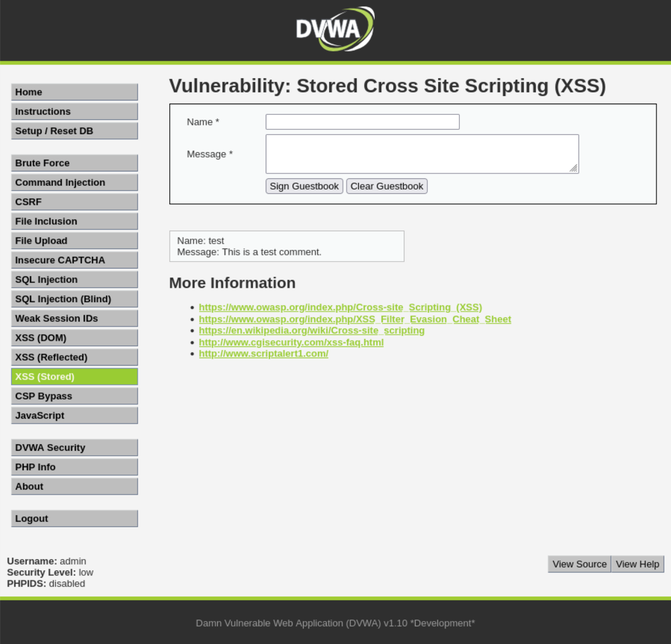This screenshot has width=671, height=644.
Task: Open the cgisecurity.com xss-faq link
Action: (x=291, y=342)
